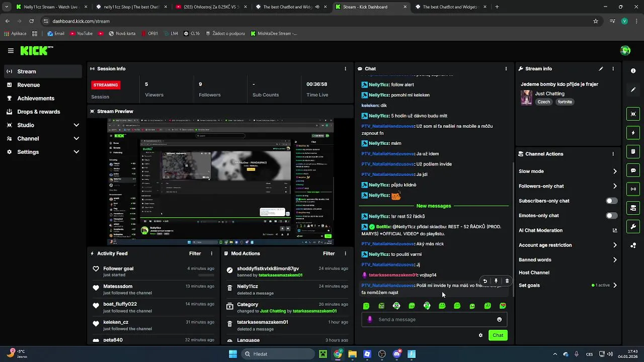Open Followers-only chat options
This screenshot has height=362, width=644.
(x=568, y=186)
